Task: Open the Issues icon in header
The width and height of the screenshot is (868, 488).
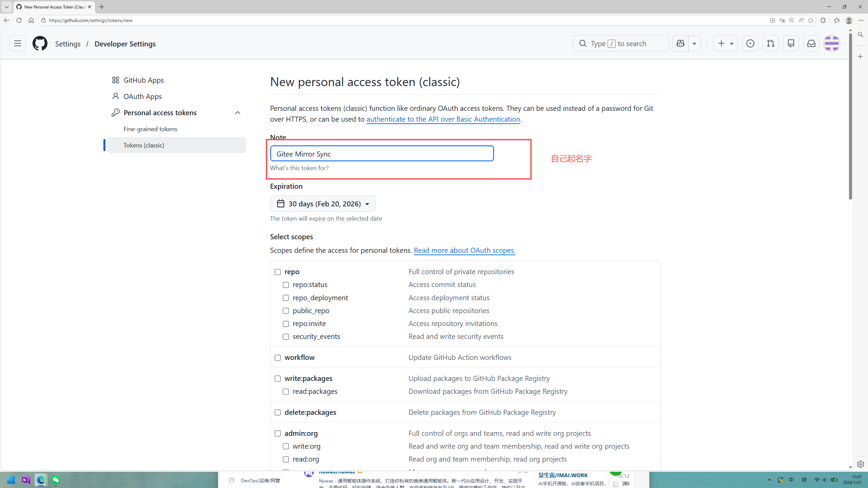Action: [750, 43]
